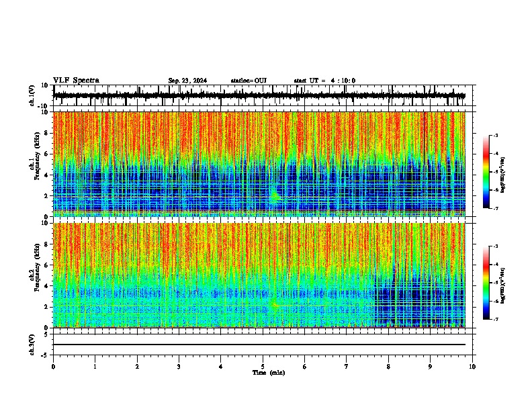Click the "-5" tick on ch.3(V) axis
The width and height of the screenshot is (532, 411).
pyautogui.click(x=46, y=355)
